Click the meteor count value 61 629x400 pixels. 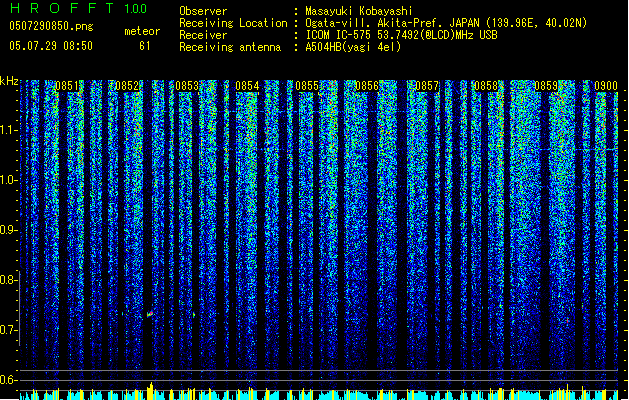click(145, 46)
